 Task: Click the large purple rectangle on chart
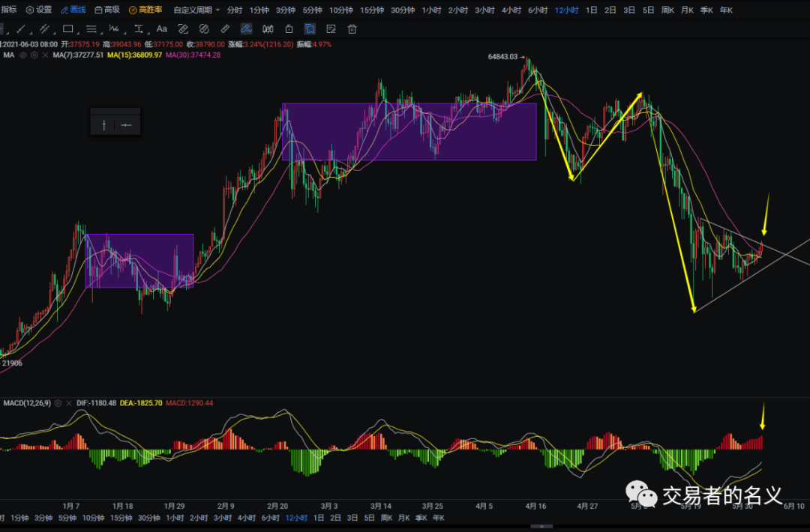pos(409,131)
